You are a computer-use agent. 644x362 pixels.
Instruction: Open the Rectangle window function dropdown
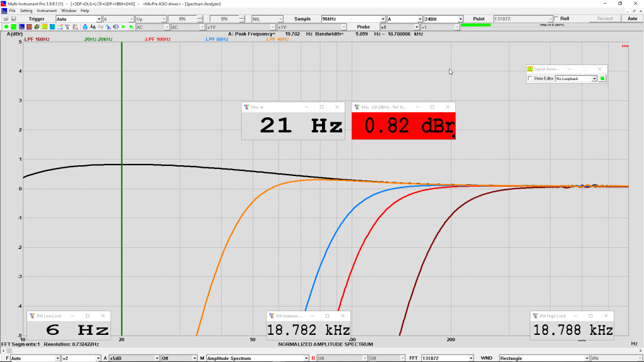[545, 358]
